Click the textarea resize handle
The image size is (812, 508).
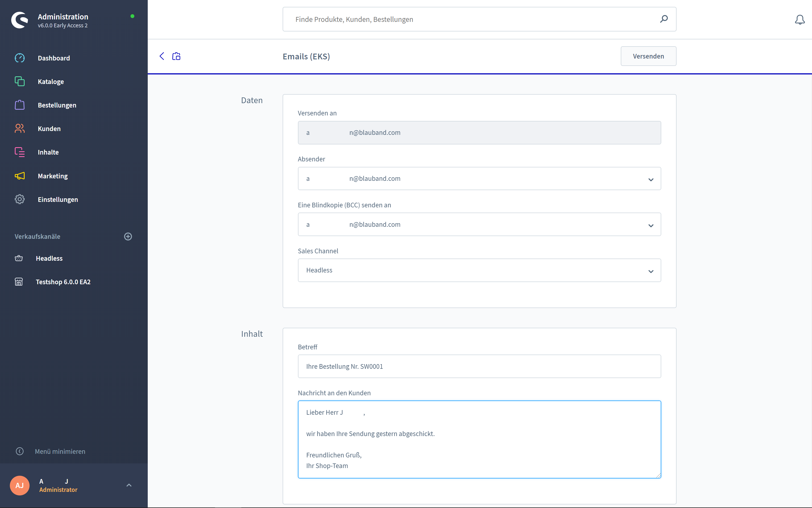(658, 475)
